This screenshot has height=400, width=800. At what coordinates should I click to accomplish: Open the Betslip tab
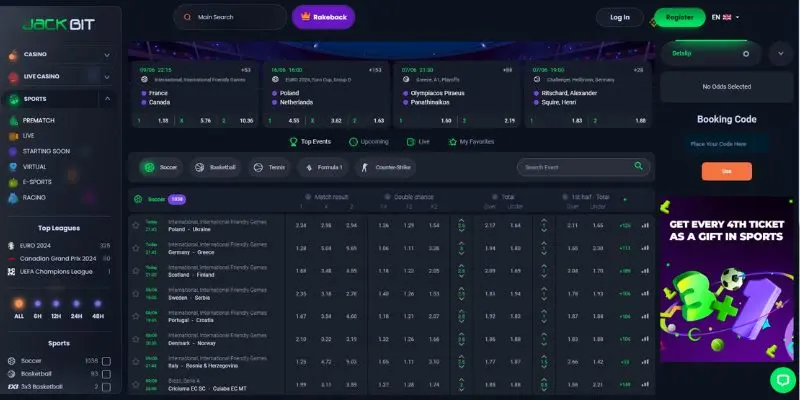coord(711,54)
